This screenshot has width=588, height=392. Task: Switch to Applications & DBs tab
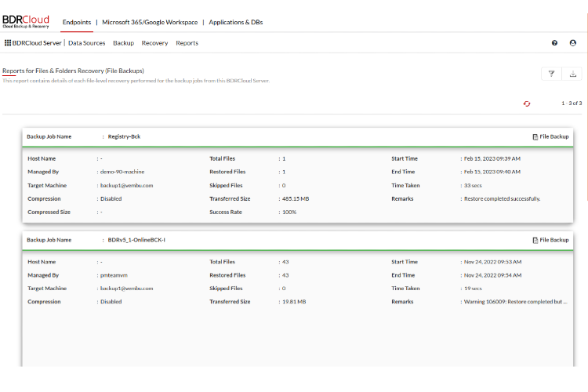[x=235, y=22]
